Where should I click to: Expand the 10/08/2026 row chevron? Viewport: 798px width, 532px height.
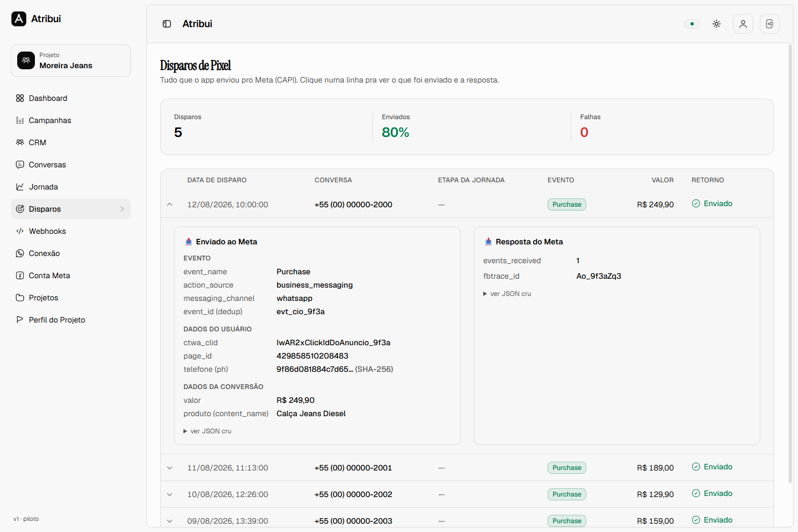coord(170,494)
